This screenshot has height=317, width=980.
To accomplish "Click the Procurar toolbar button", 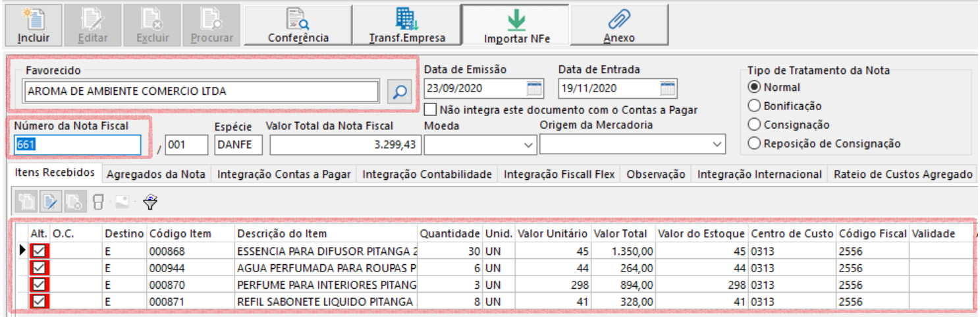I will click(211, 25).
